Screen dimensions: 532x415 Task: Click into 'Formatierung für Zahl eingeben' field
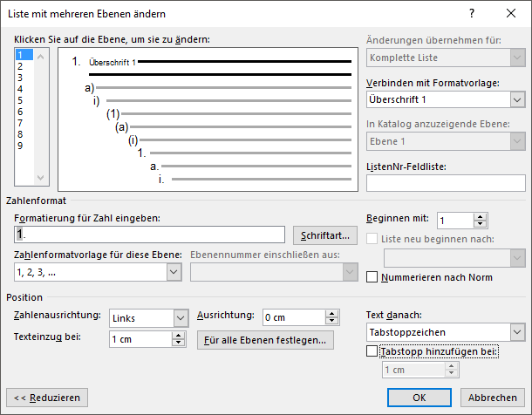[x=150, y=235]
